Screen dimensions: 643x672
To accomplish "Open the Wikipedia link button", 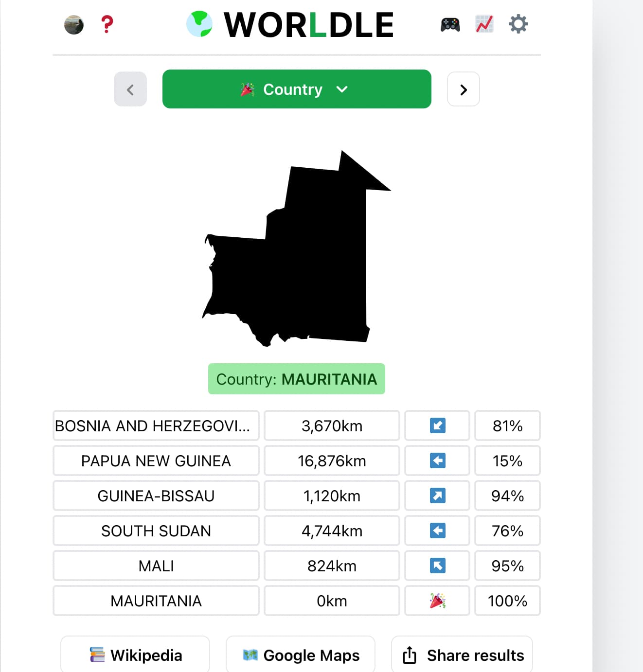I will pos(135,654).
